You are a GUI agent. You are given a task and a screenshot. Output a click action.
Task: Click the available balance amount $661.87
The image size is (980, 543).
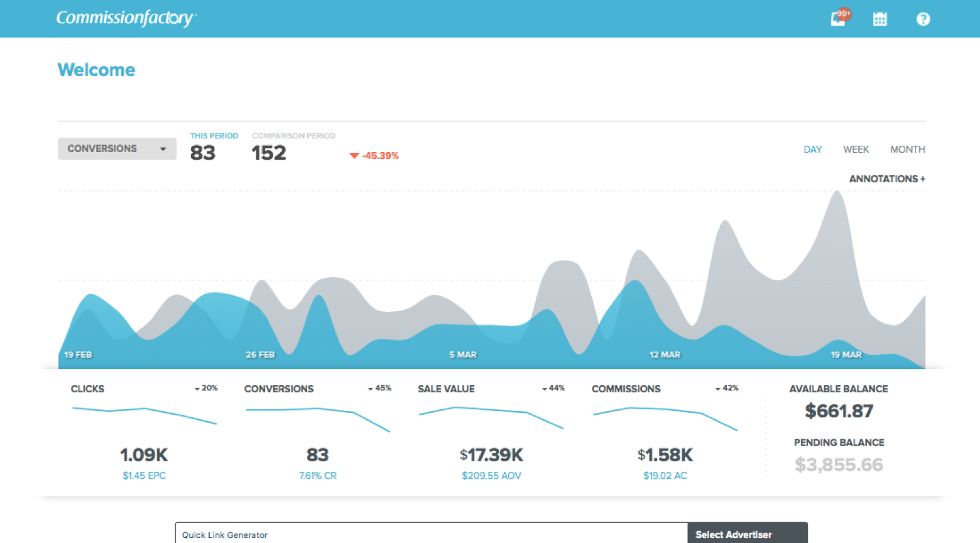click(839, 412)
